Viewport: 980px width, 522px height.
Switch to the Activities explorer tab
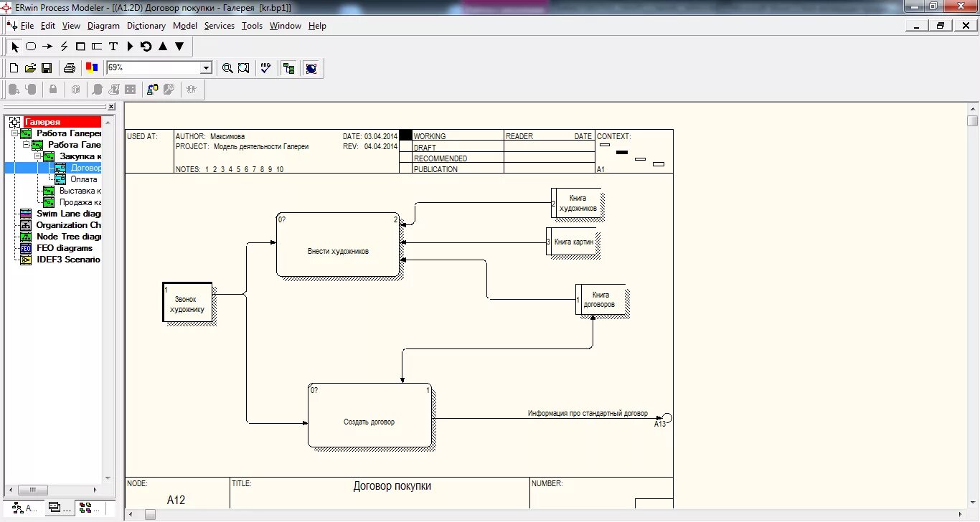(x=25, y=508)
